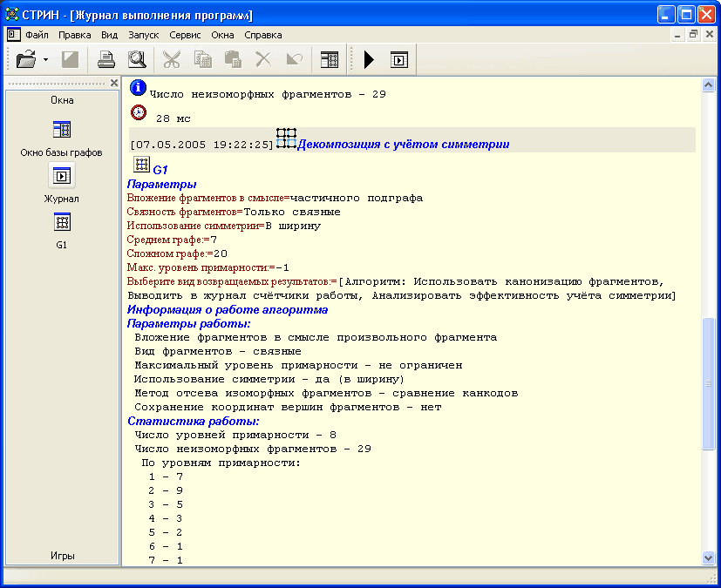Image resolution: width=721 pixels, height=588 pixels.
Task: Click the line 'Среднем графе:=7'
Action: point(172,240)
